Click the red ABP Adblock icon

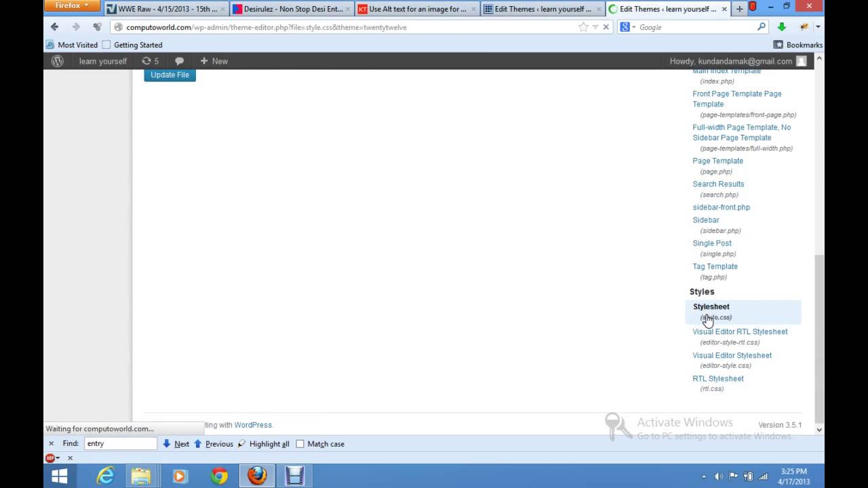pyautogui.click(x=50, y=458)
